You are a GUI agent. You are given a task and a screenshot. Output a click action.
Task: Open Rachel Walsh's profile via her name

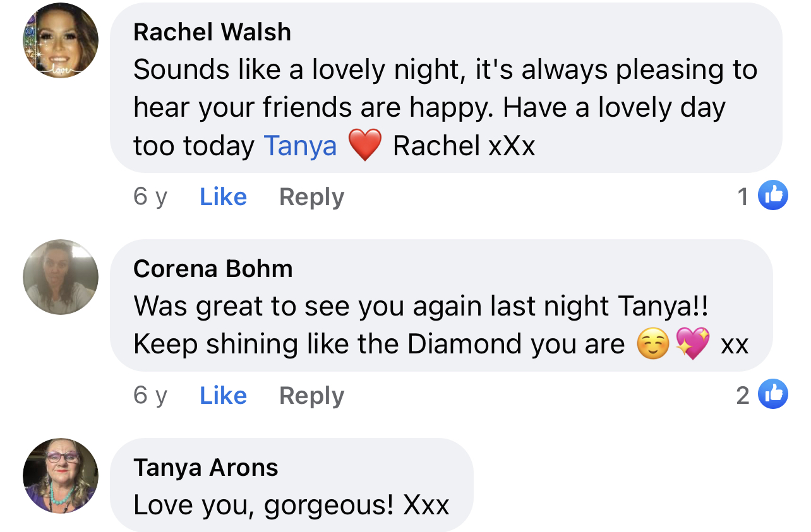(x=212, y=32)
